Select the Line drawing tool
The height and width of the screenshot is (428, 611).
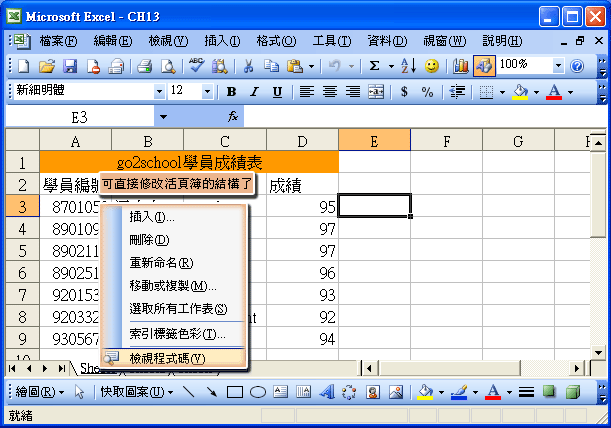click(188, 392)
